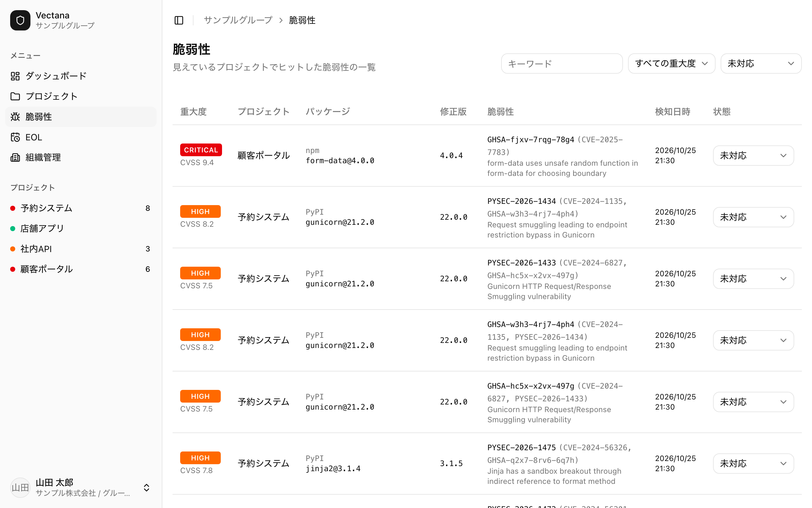Image resolution: width=812 pixels, height=508 pixels.
Task: Click the EOL calendar-clock icon
Action: [15, 137]
